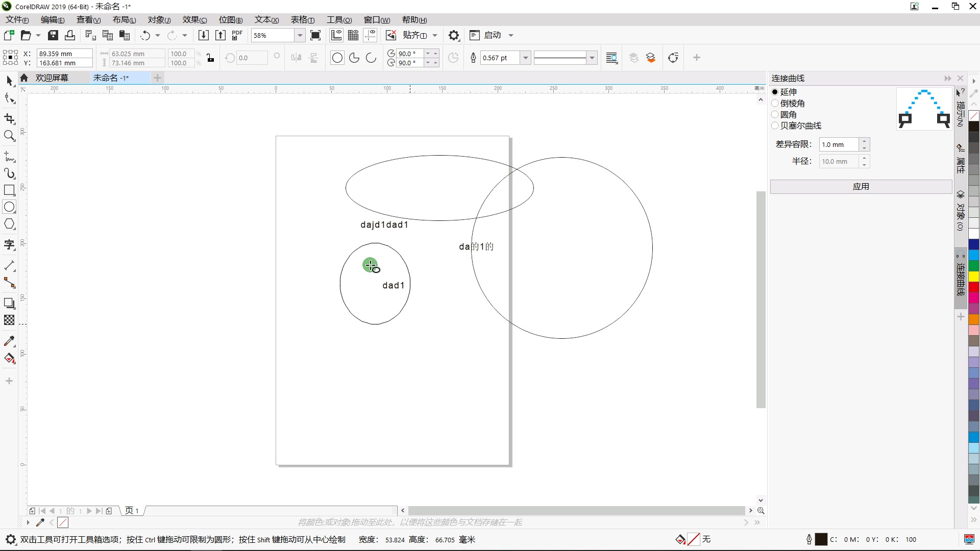
Task: Click the Publish to PDF icon
Action: tap(237, 35)
